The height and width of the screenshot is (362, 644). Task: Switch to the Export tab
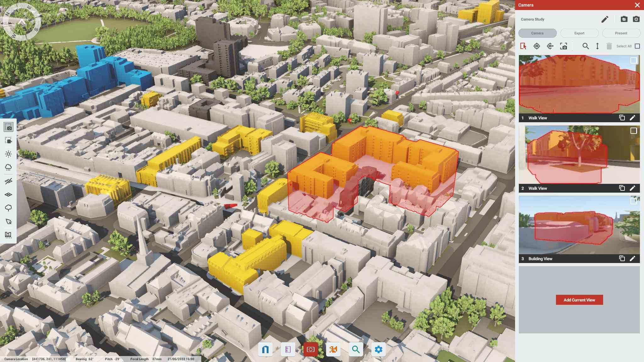(579, 33)
